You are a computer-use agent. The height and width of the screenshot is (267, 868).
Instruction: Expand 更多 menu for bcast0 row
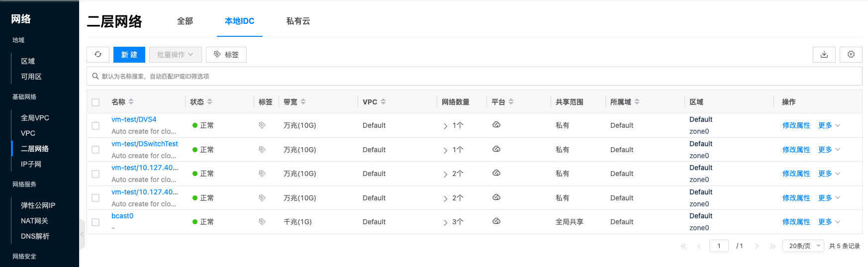pyautogui.click(x=829, y=222)
